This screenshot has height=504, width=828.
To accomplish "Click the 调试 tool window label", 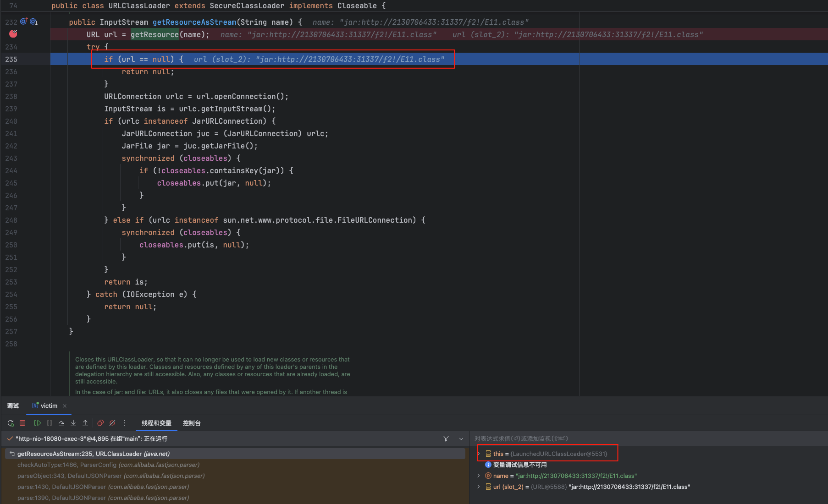I will (13, 405).
